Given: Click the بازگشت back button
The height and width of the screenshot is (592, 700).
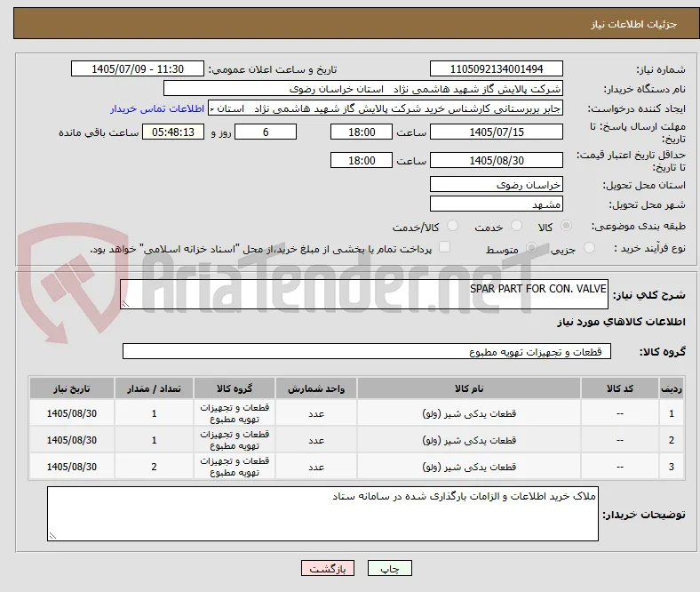Looking at the screenshot, I should (x=328, y=568).
